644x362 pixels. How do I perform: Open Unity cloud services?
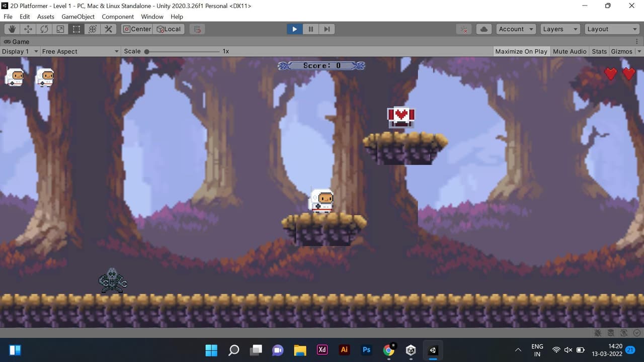coord(484,29)
